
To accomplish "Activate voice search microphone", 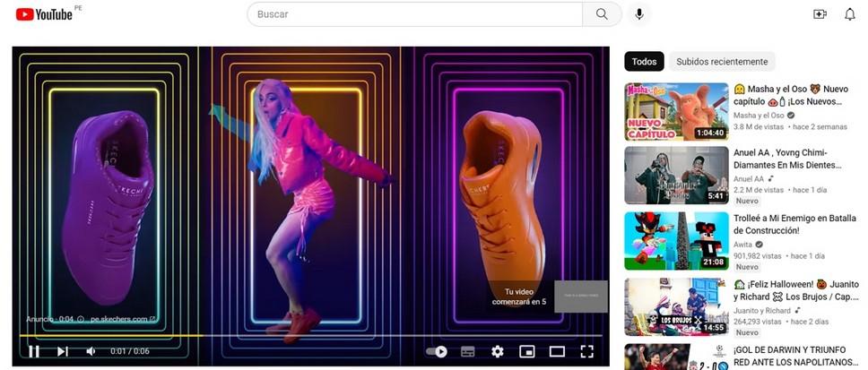I will click(639, 14).
